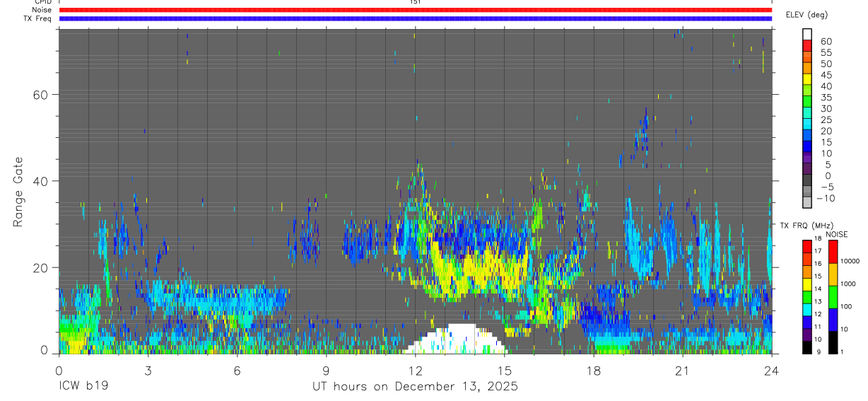Click the "9" hour tick on the UT axis

(326, 370)
